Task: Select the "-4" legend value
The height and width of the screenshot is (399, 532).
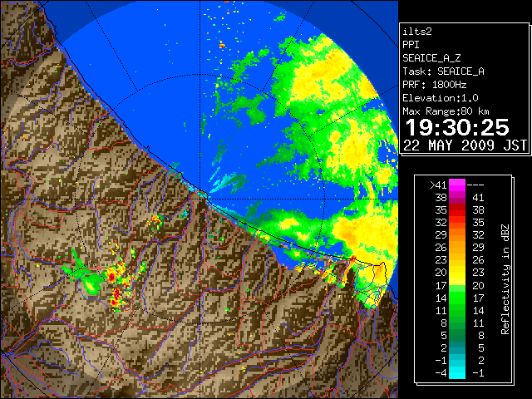Action: pos(441,373)
